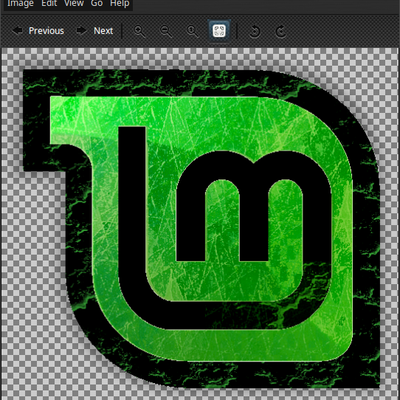Open the Help menu

(x=120, y=4)
